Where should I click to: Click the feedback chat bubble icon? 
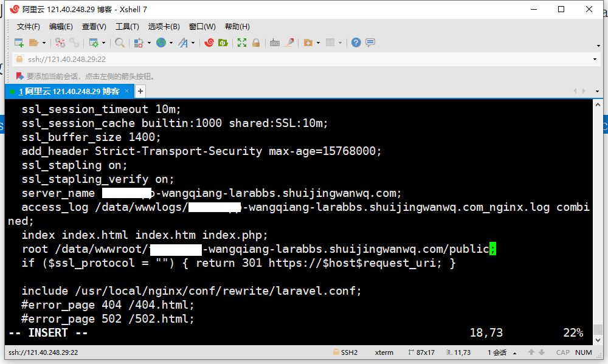370,43
